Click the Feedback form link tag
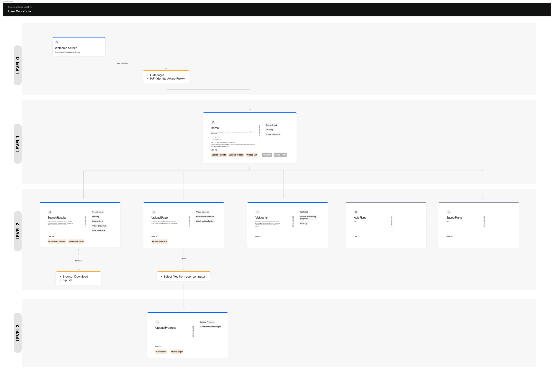The width and height of the screenshot is (555, 392). 76,241
